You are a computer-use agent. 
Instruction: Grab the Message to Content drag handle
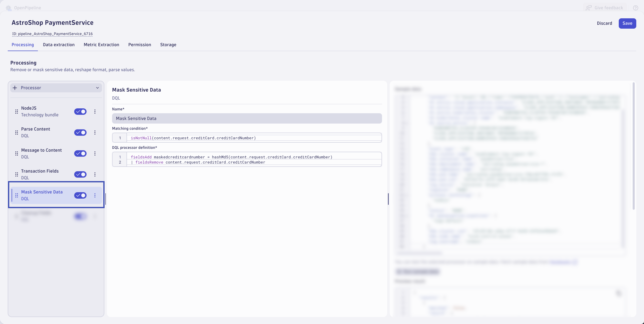(x=16, y=153)
